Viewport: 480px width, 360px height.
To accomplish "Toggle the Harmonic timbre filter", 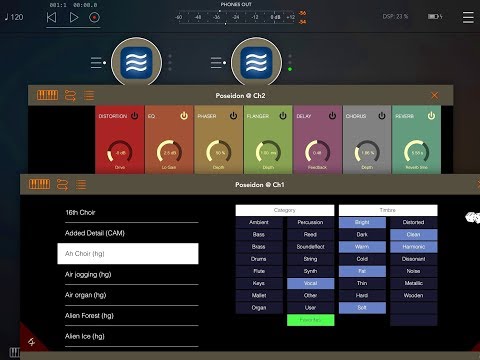I will click(x=414, y=247).
